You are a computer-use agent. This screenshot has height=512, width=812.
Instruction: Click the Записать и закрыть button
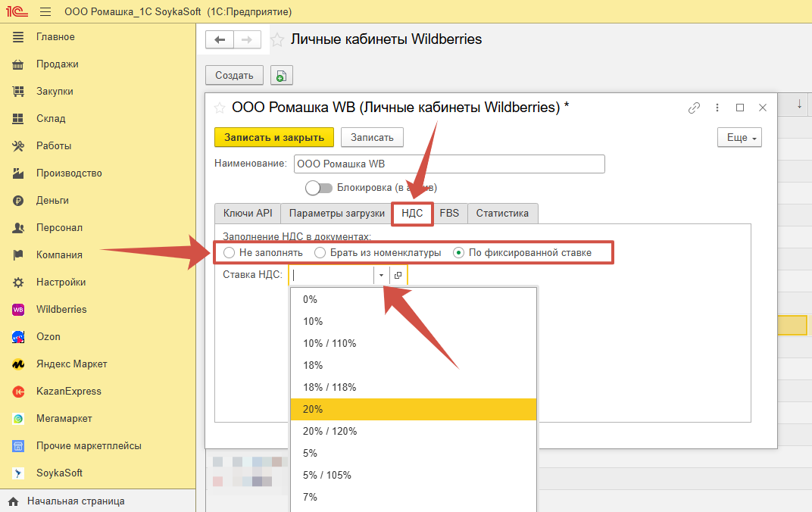pos(274,137)
